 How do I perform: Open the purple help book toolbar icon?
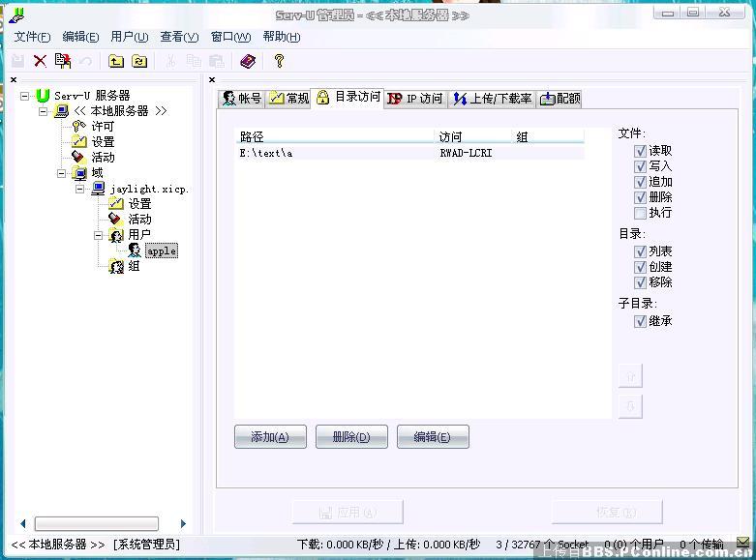[248, 61]
